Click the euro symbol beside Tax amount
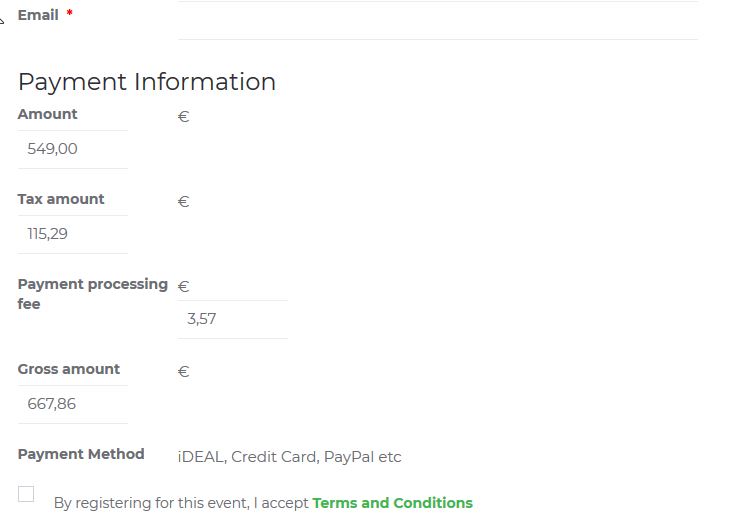Image resolution: width=732 pixels, height=517 pixels. click(x=183, y=202)
